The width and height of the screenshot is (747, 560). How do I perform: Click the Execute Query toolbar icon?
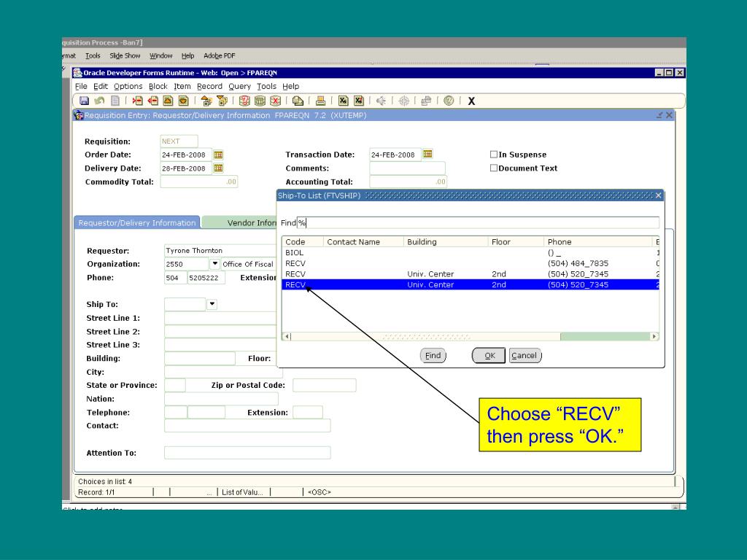(260, 101)
